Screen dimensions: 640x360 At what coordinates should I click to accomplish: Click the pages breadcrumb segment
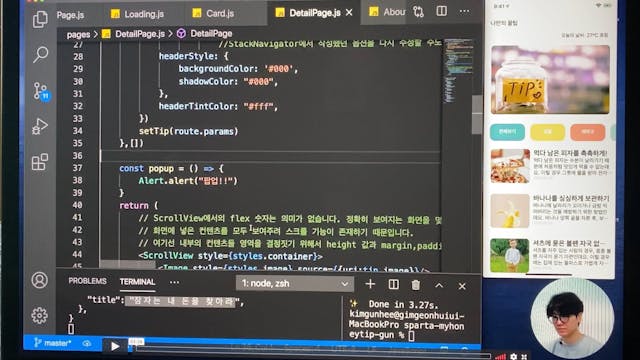(78, 34)
